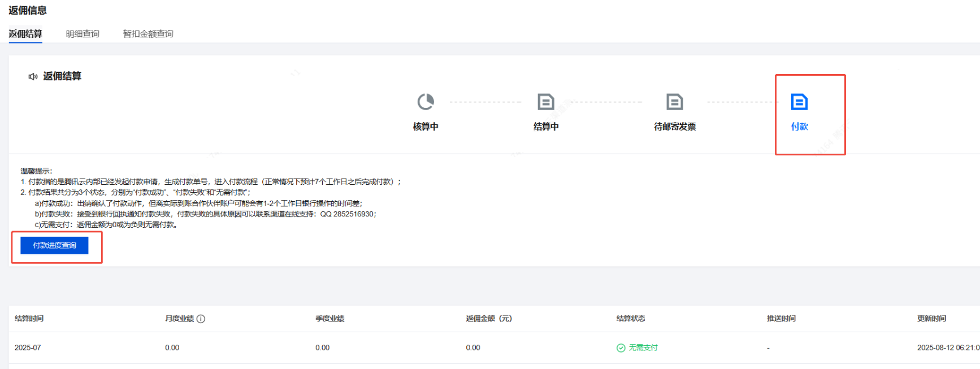This screenshot has height=369, width=980.
Task: Click the 结算中 document step icon
Action: coord(545,102)
